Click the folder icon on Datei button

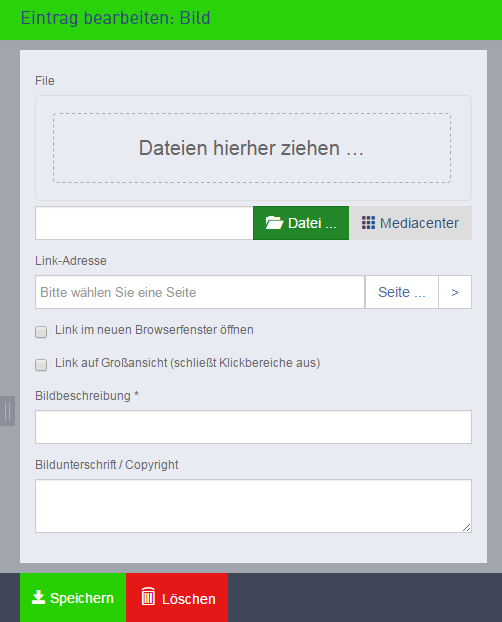click(274, 223)
